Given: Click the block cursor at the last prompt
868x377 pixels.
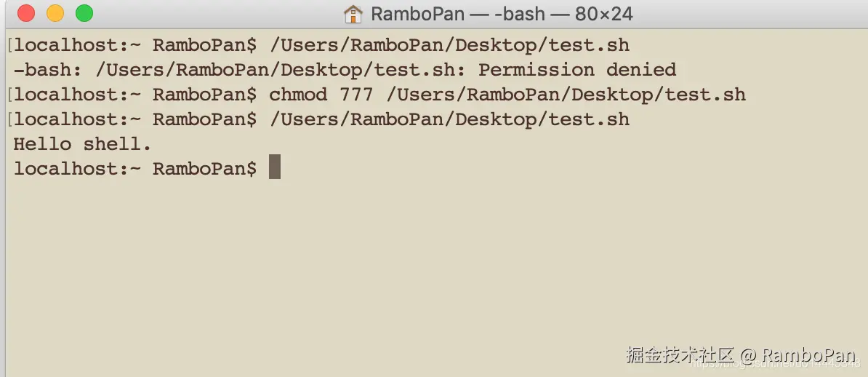Looking at the screenshot, I should pyautogui.click(x=275, y=167).
